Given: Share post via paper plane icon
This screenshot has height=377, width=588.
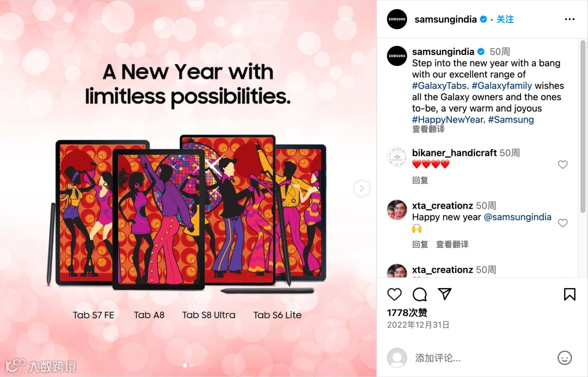Looking at the screenshot, I should coord(445,294).
